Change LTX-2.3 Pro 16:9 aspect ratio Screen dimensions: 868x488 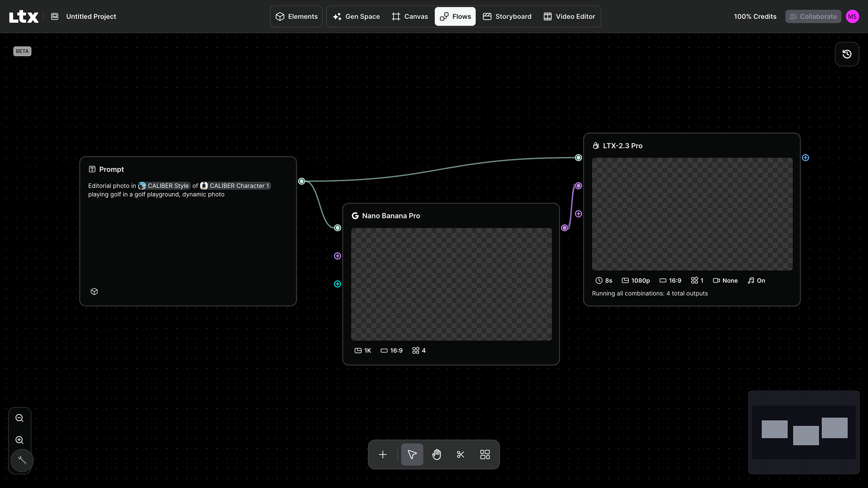tap(670, 281)
